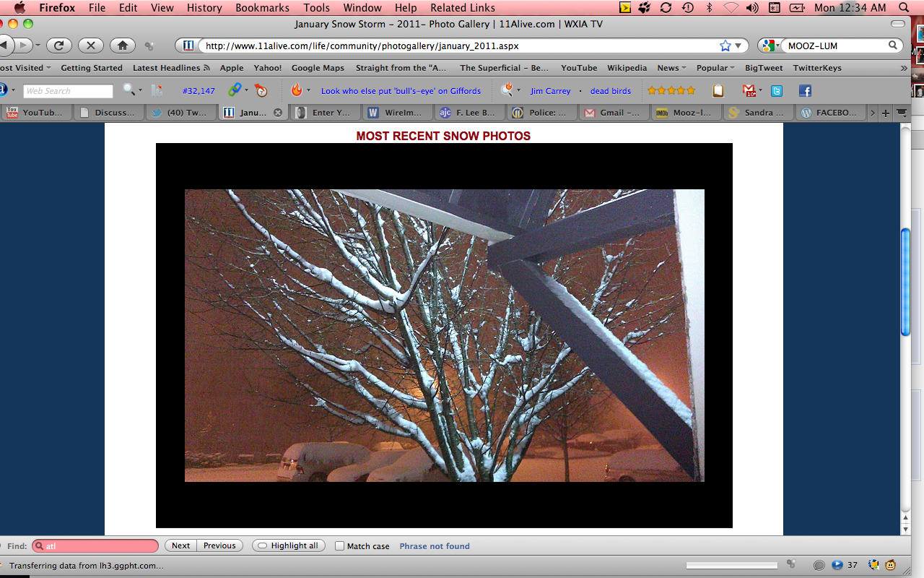
Task: Click the Web Search input field
Action: pyautogui.click(x=68, y=91)
